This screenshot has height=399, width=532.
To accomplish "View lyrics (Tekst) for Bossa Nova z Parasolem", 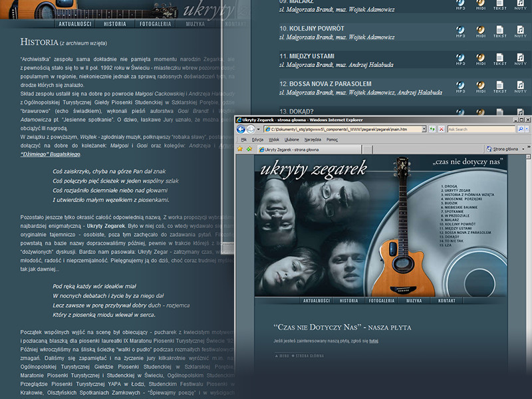I will click(x=500, y=87).
